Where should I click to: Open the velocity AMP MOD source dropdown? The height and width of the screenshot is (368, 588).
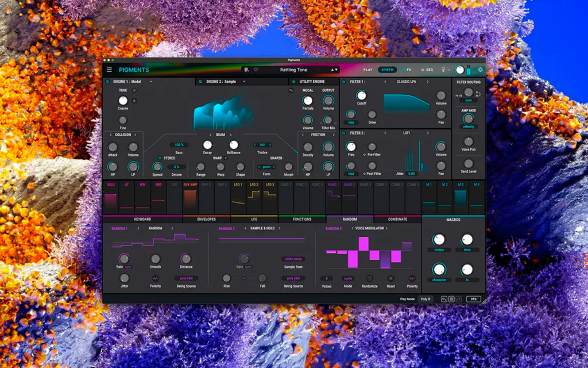click(x=469, y=127)
